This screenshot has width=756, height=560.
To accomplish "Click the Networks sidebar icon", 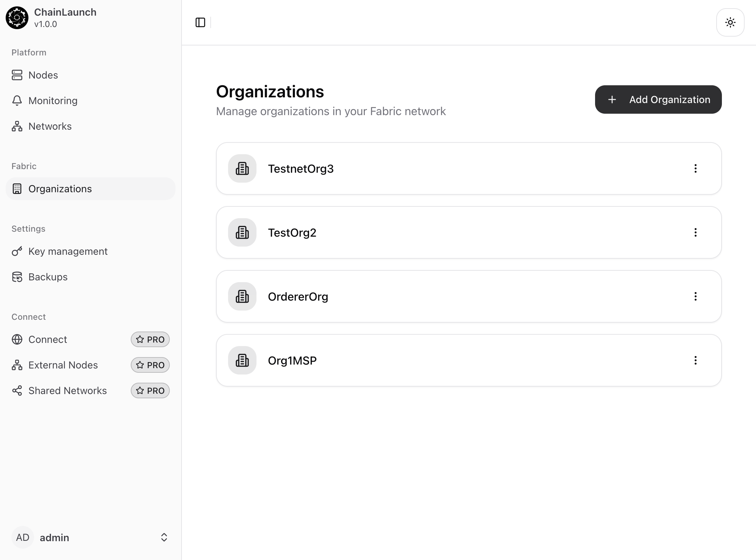I will point(17,126).
